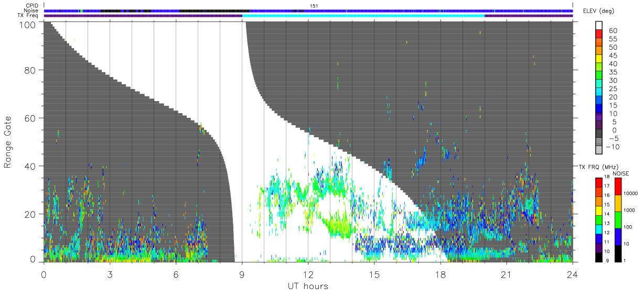Viewport: 644px width, 297px height.
Task: Click the UT hours axis title
Action: [308, 287]
